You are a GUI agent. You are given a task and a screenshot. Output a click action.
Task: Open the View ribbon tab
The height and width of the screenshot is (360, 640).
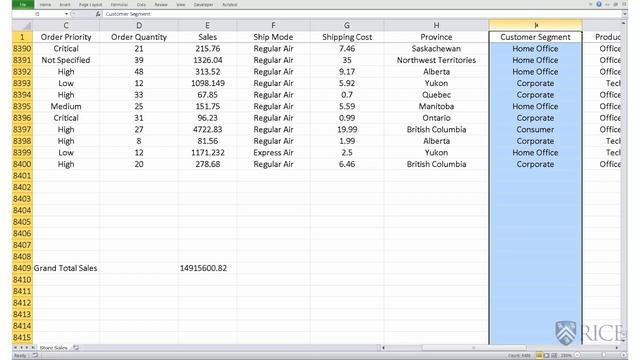tap(180, 4)
